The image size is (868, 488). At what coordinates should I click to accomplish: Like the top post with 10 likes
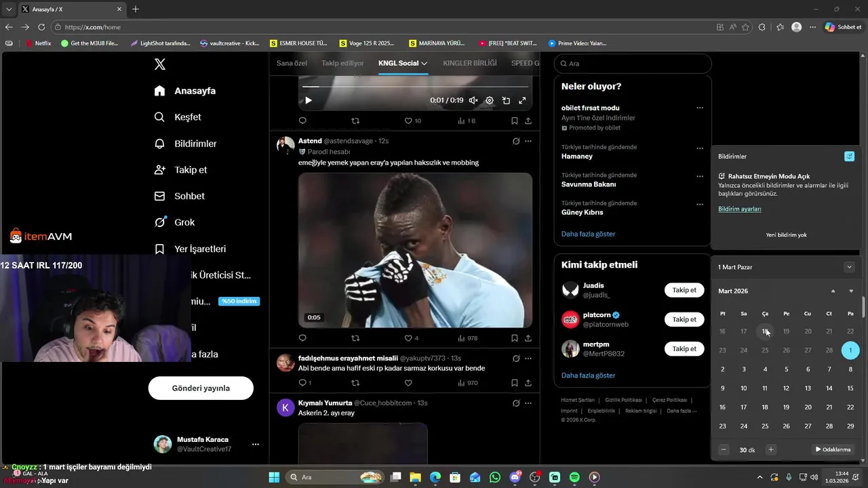click(413, 121)
